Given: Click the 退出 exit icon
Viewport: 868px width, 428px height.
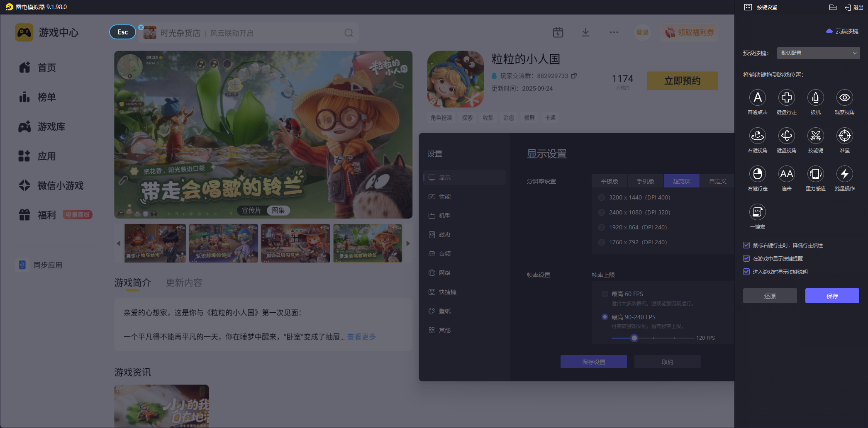Looking at the screenshot, I should tap(854, 7).
